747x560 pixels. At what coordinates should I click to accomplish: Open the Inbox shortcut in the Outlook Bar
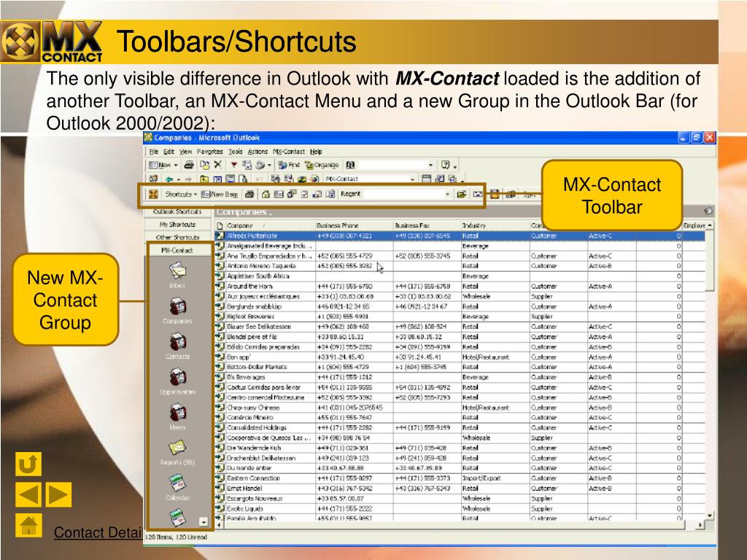178,275
